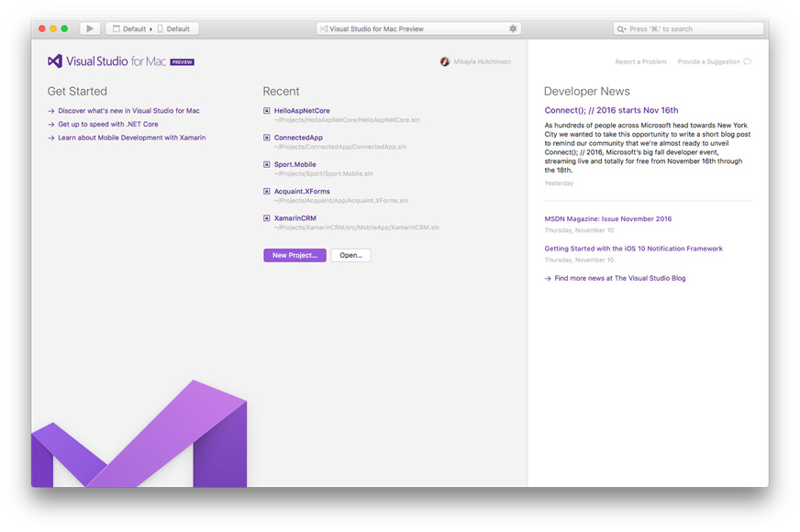The width and height of the screenshot is (800, 532).
Task: Click the Mikayla Hutchinson avatar
Action: click(445, 61)
